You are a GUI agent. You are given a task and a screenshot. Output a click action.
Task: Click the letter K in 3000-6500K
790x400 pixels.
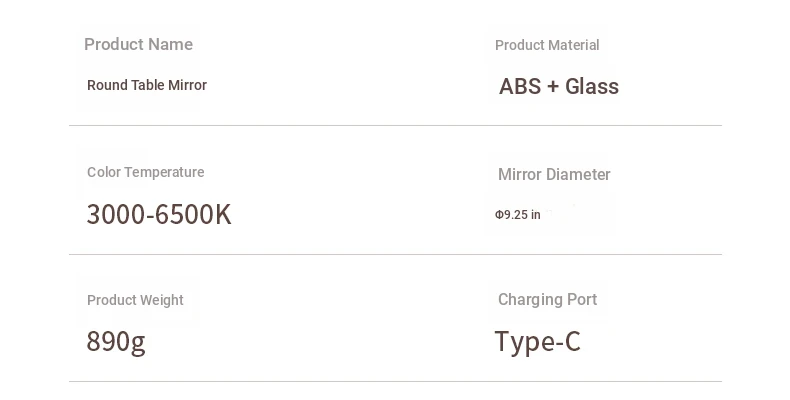click(223, 214)
